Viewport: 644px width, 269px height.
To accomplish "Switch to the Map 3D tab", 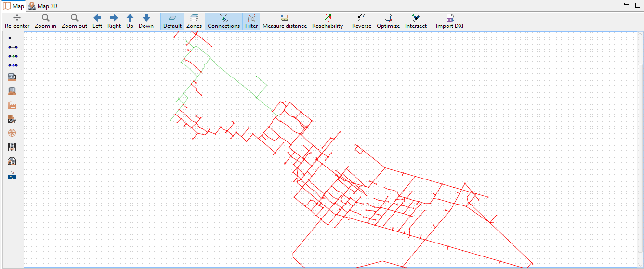I will tap(43, 6).
